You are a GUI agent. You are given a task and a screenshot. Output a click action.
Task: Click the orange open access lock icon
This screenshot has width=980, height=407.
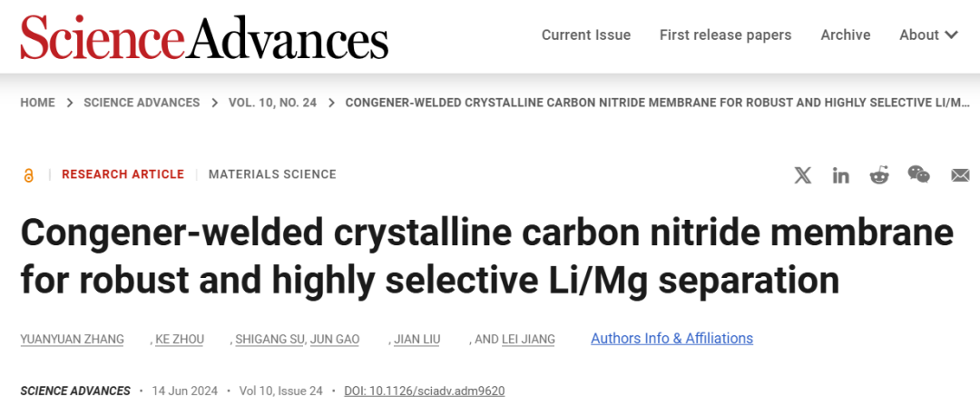(28, 175)
